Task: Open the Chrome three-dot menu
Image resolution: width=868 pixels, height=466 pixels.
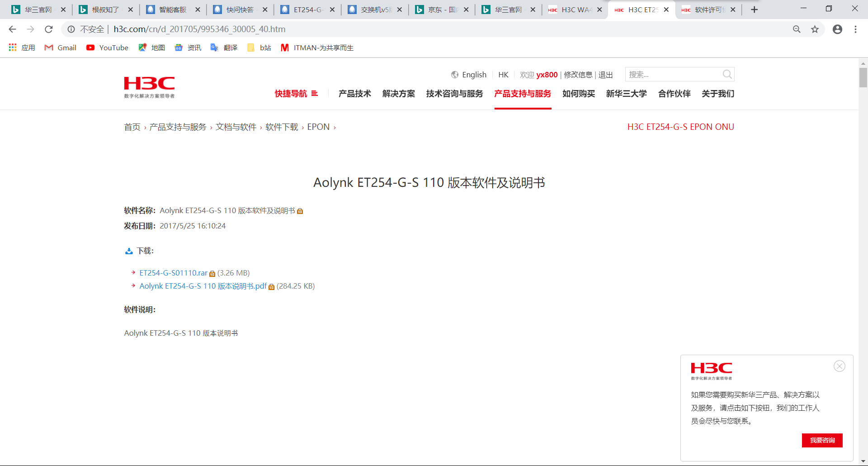Action: 855,29
